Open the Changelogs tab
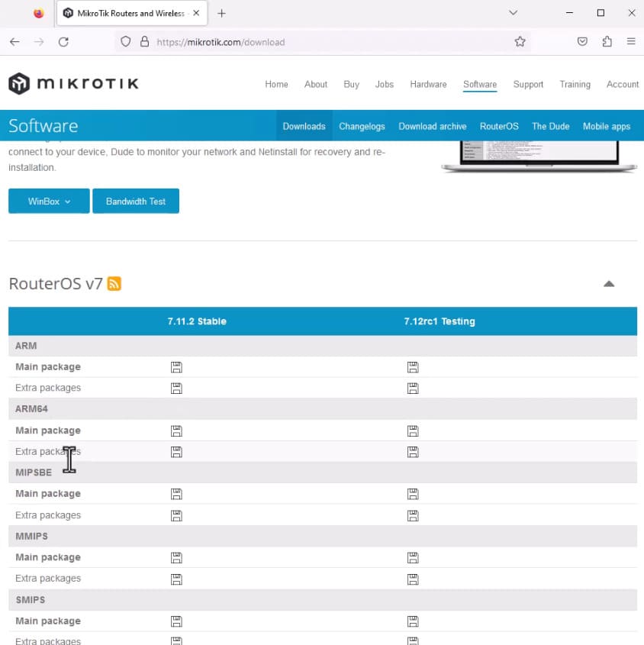The image size is (644, 645). click(x=362, y=126)
